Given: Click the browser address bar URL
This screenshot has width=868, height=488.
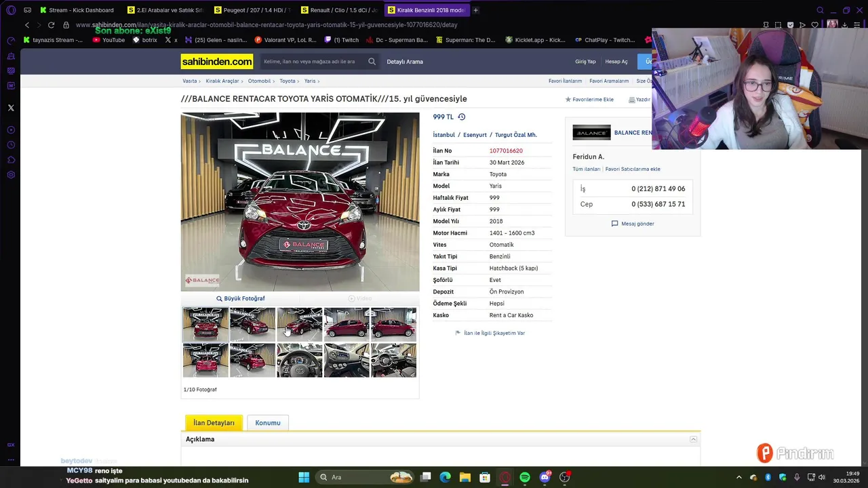Looking at the screenshot, I should (x=267, y=25).
